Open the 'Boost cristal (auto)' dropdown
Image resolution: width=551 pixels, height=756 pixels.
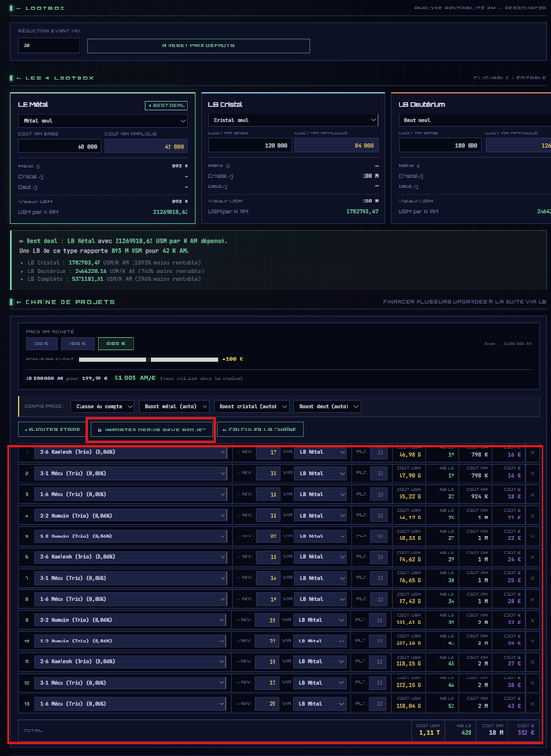click(x=252, y=407)
